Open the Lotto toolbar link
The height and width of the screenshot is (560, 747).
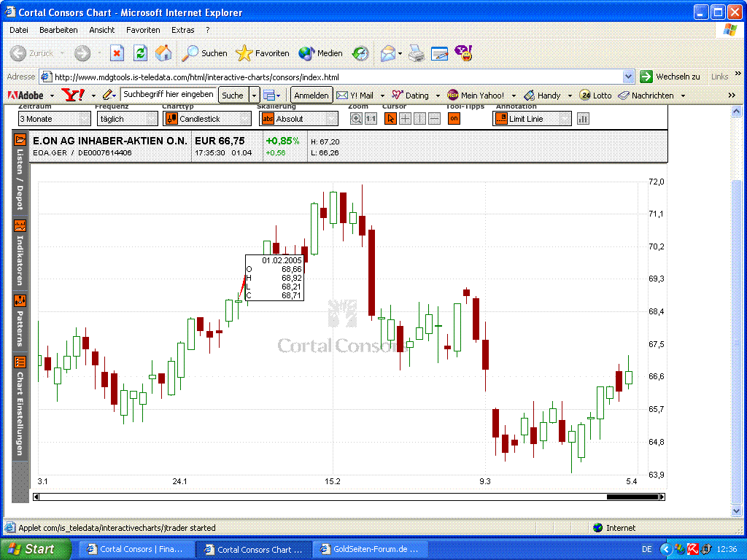595,96
